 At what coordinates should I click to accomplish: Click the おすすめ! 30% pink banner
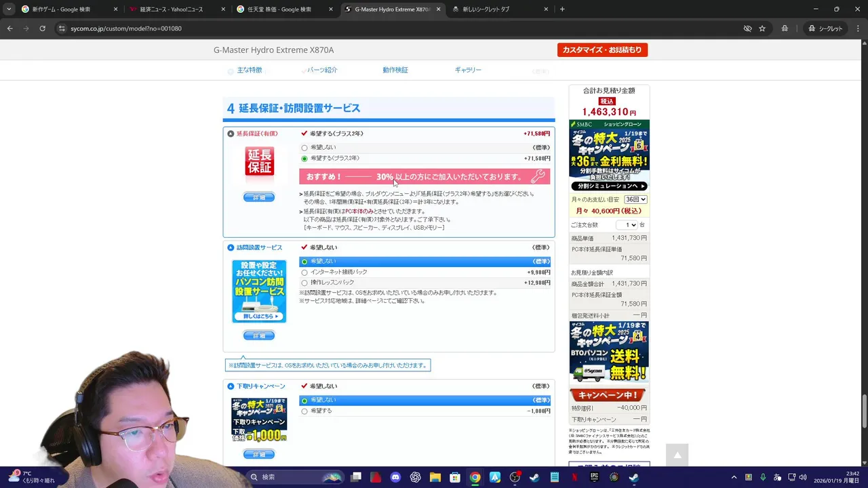click(425, 177)
